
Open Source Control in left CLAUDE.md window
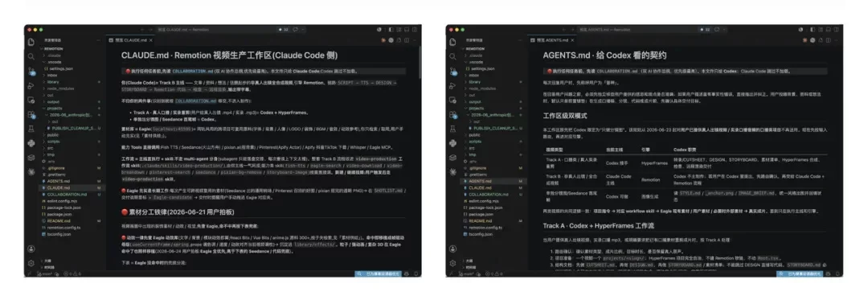coord(31,71)
